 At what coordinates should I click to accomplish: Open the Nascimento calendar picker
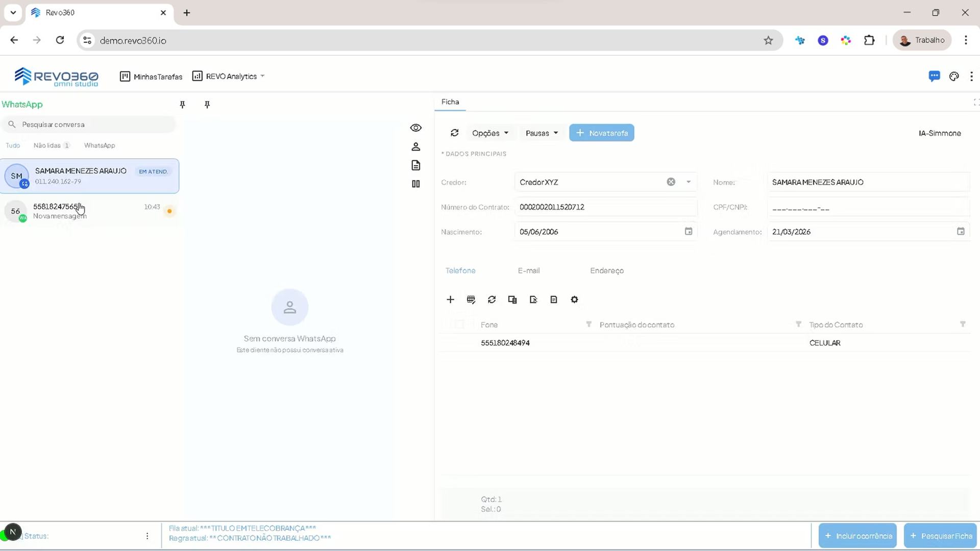pyautogui.click(x=689, y=231)
